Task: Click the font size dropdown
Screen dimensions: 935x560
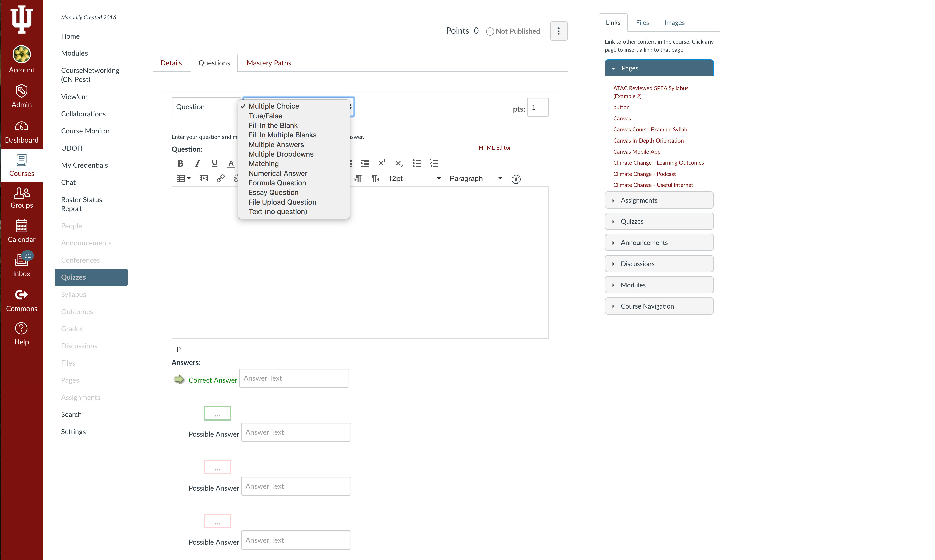Action: click(414, 178)
